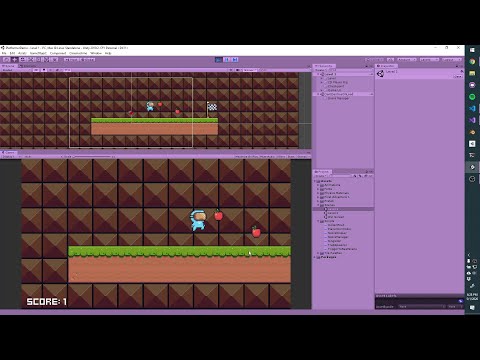Viewport: 480px width, 360px height.
Task: Open the Create dropdown in the Project panel
Action: point(320,176)
